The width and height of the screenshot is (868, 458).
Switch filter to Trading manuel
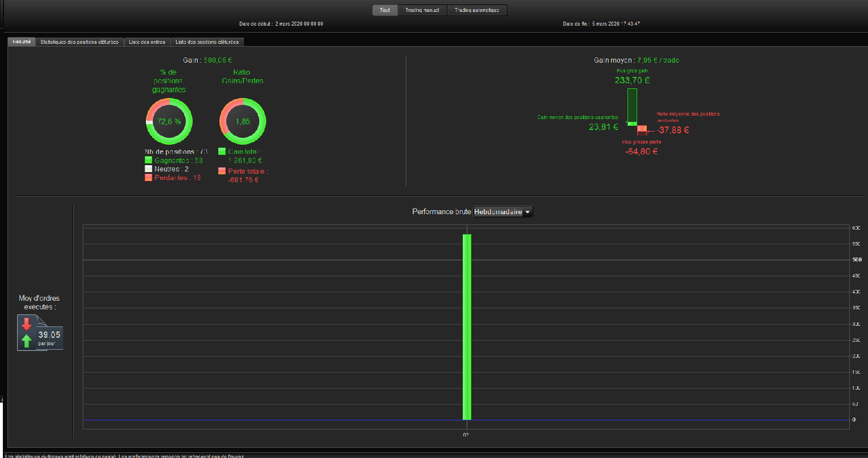click(x=422, y=10)
